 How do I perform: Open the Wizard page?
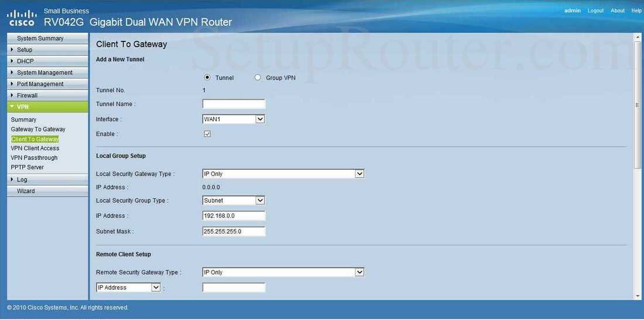coord(47,191)
